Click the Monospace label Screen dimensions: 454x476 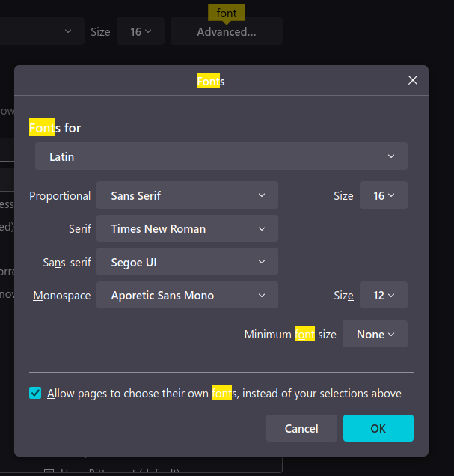(62, 296)
